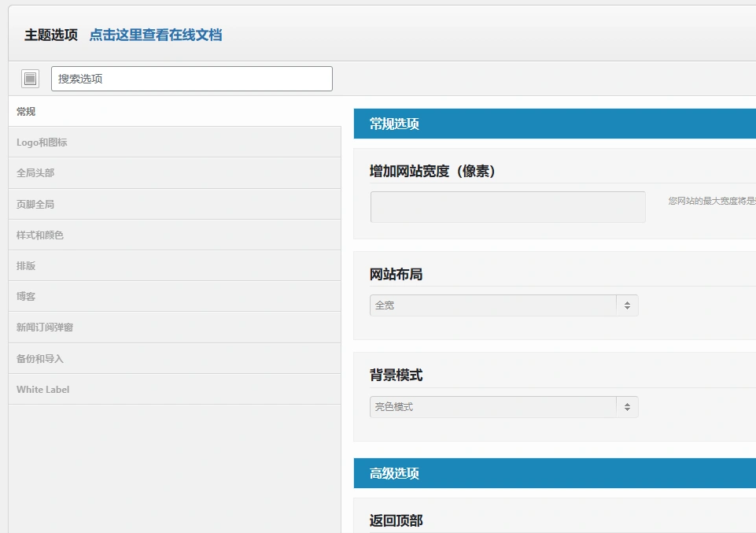This screenshot has height=533, width=756.
Task: Click the 增加网站宽度 width input box
Action: (507, 206)
